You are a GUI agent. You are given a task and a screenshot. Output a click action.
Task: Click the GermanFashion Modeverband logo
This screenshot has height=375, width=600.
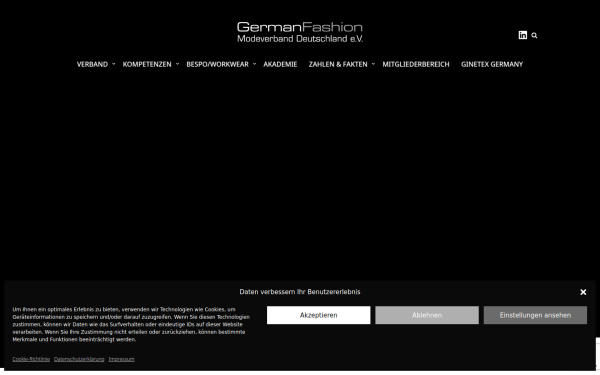pyautogui.click(x=300, y=32)
